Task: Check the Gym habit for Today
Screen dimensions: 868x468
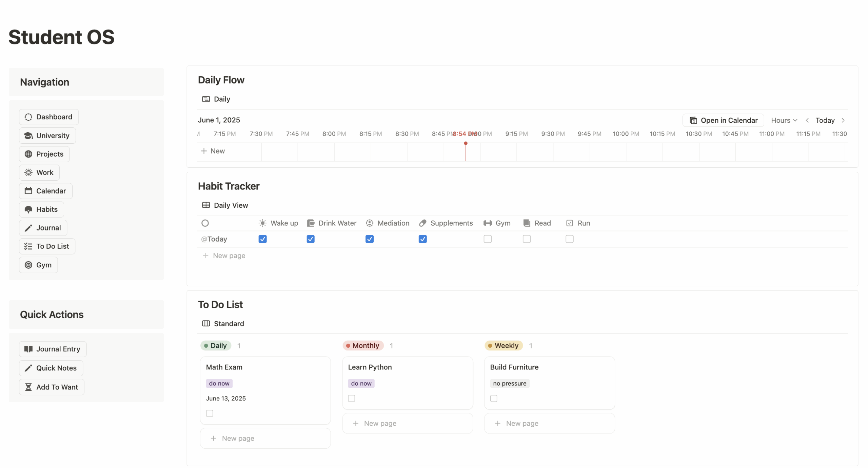Action: tap(488, 239)
